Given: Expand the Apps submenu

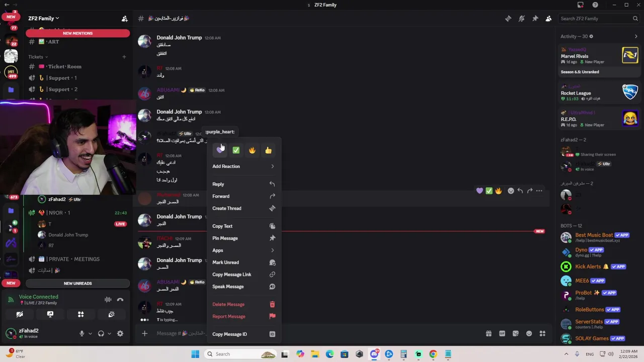Looking at the screenshot, I should (244, 250).
